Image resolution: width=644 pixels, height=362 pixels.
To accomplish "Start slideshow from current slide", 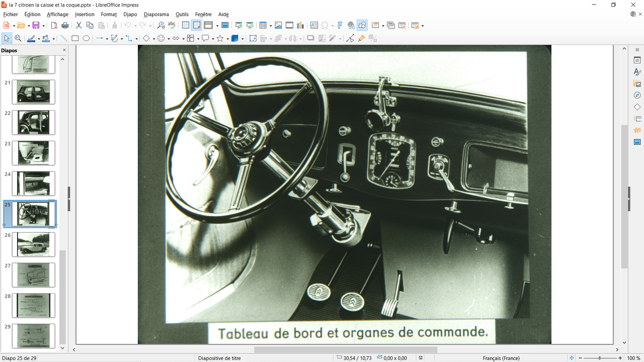I will (x=250, y=25).
